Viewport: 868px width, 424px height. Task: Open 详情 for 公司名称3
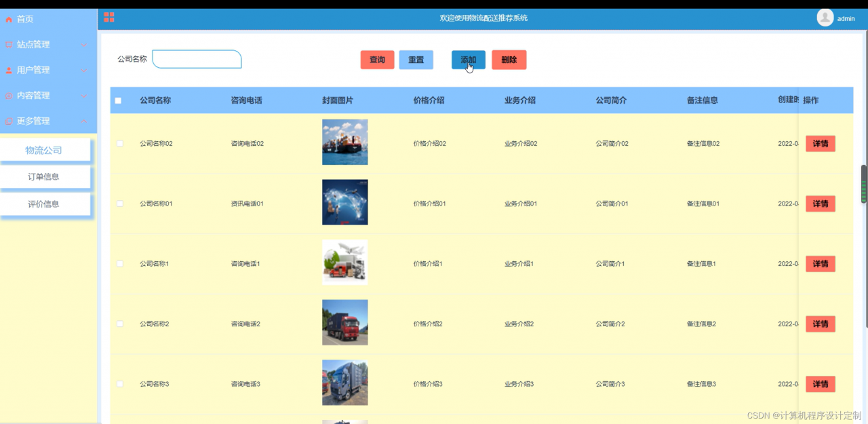point(821,384)
